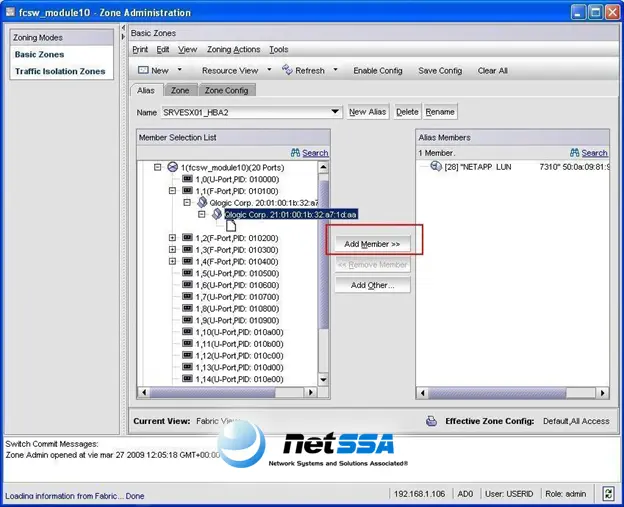Viewport: 624px width, 507px height.
Task: Click the port icon of 1,3(F-Port,PID: 010300)
Action: click(187, 249)
